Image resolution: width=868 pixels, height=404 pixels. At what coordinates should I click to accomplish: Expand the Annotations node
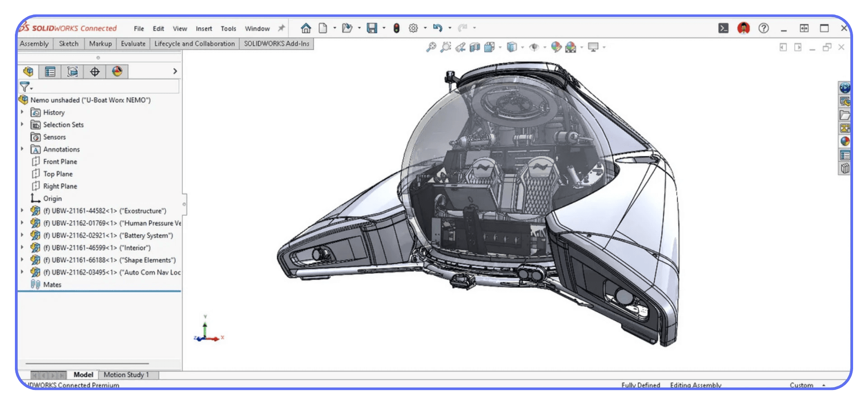[x=22, y=149]
